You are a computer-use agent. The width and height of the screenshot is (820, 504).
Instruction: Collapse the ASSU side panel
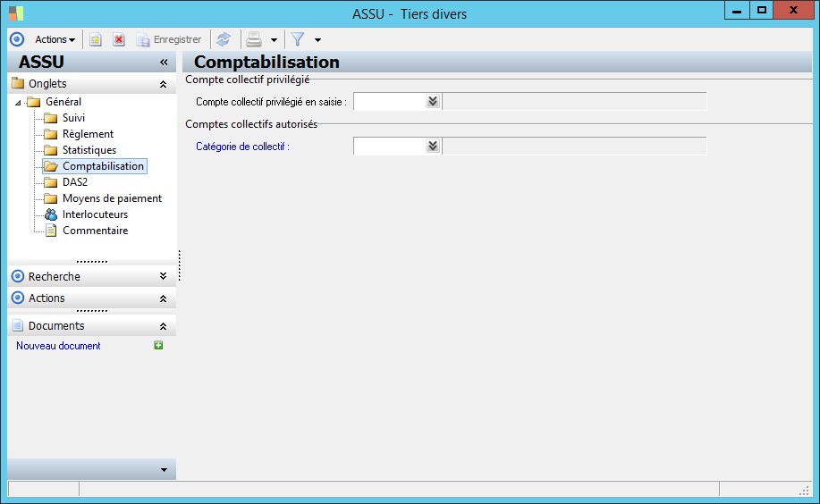click(164, 63)
